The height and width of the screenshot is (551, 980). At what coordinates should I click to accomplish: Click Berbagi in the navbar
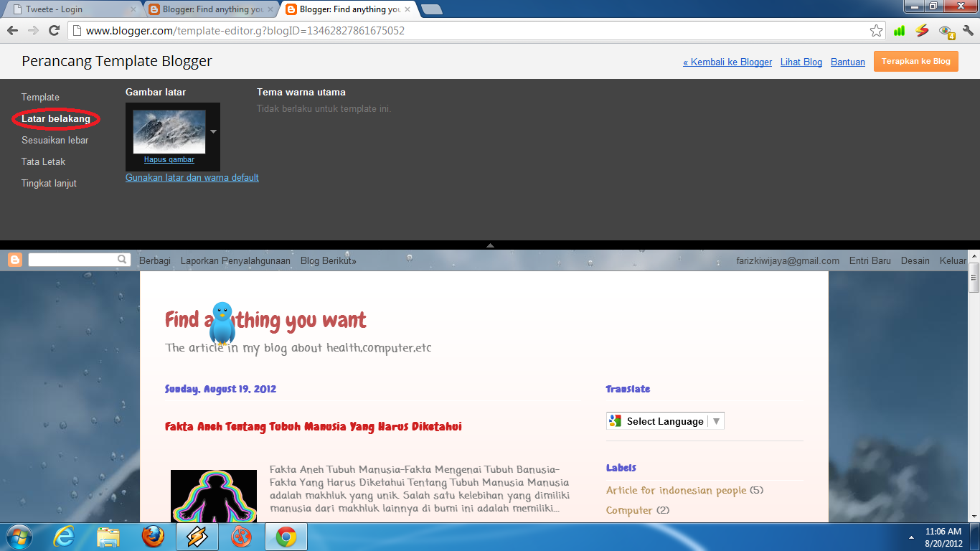click(x=155, y=260)
